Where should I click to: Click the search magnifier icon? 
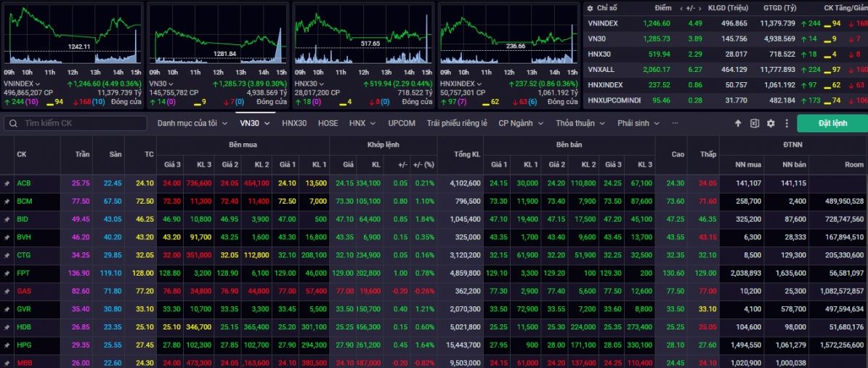(12, 124)
